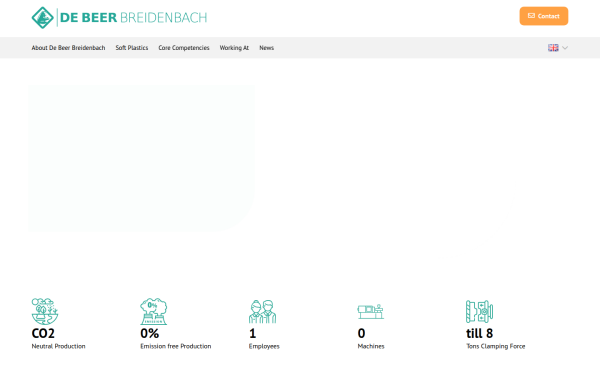Click the Employees people icon
The height and width of the screenshot is (375, 600).
tap(262, 311)
